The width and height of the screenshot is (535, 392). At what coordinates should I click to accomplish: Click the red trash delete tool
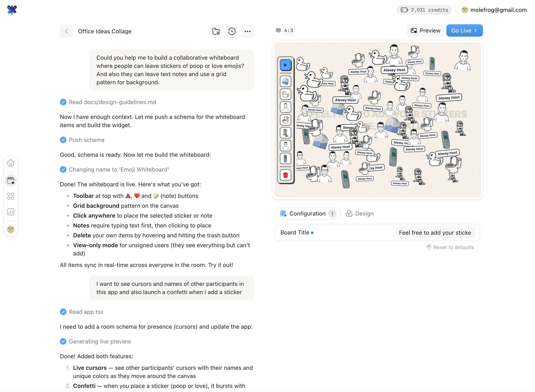[x=285, y=175]
